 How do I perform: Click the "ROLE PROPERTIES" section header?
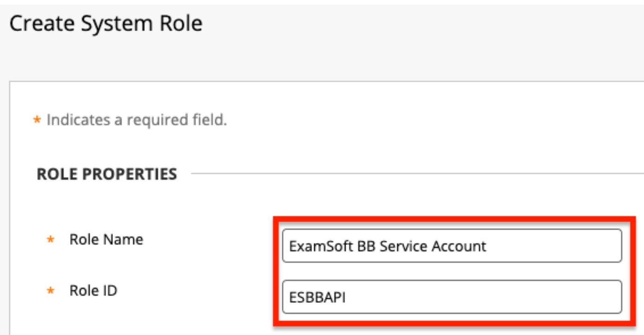click(x=107, y=174)
